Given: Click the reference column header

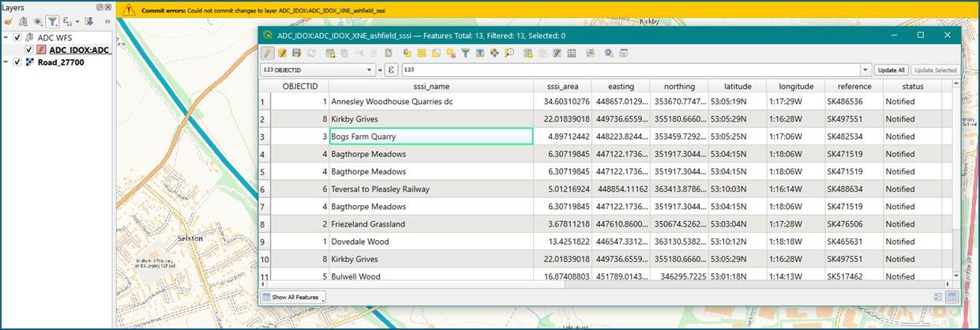Looking at the screenshot, I should pyautogui.click(x=854, y=86).
